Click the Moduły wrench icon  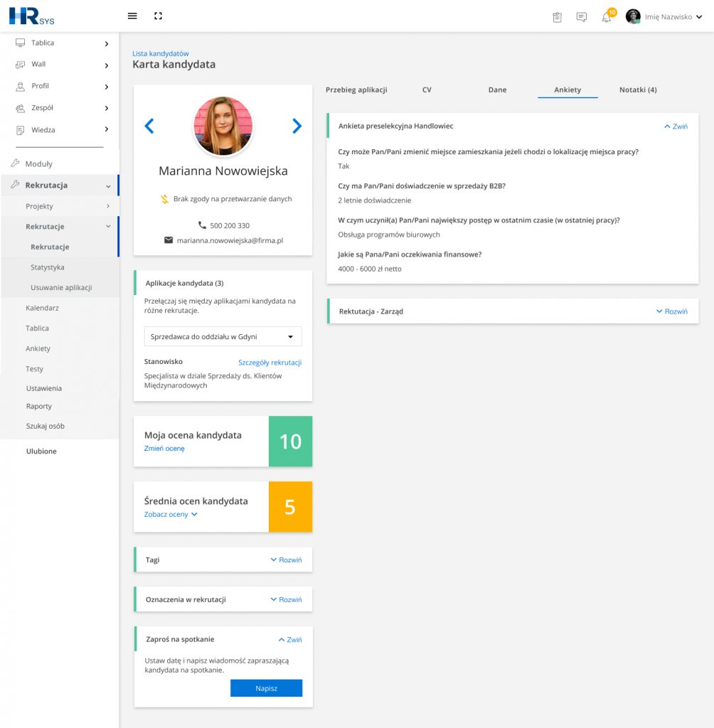[15, 163]
